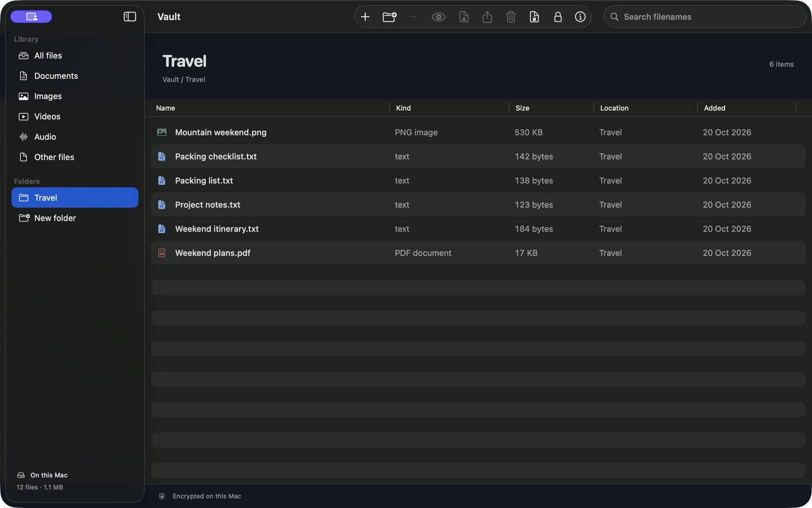This screenshot has height=508, width=812.
Task: Select Packing checklist.txt file
Action: click(x=478, y=156)
